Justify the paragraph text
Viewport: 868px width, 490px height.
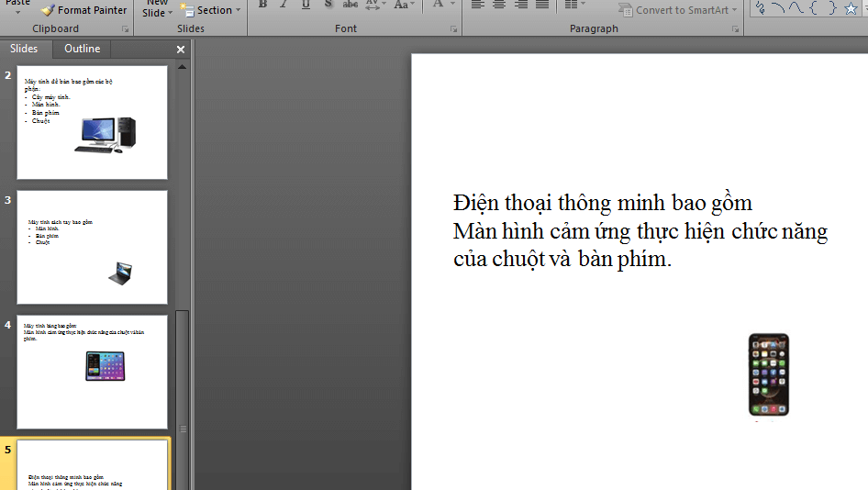(542, 5)
